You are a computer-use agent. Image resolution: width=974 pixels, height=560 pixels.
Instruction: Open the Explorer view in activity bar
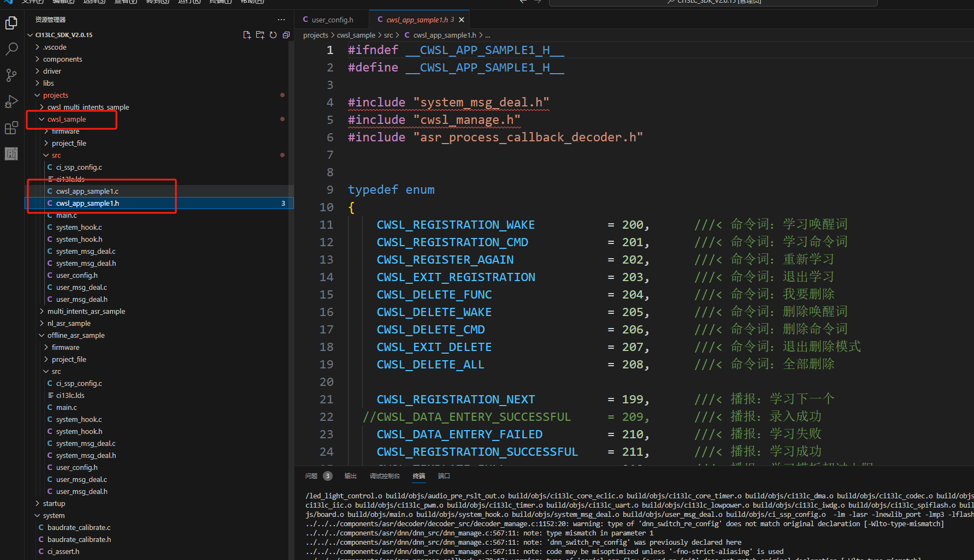point(11,23)
